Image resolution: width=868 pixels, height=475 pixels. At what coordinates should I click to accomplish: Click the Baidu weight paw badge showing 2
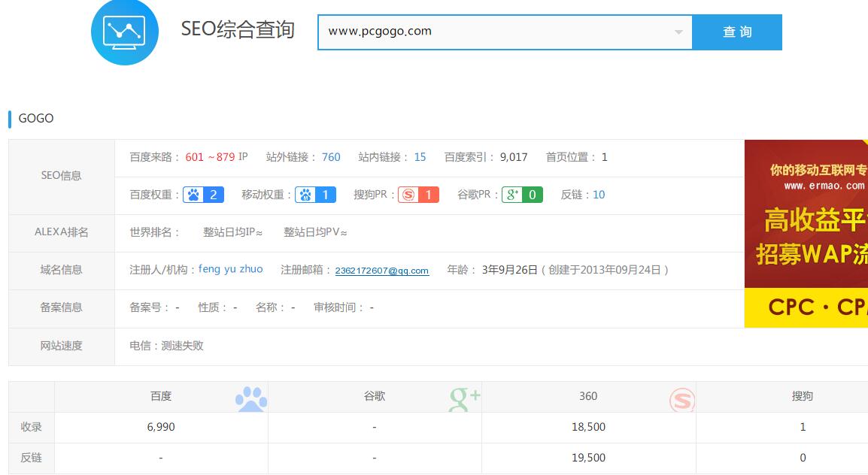(x=203, y=195)
